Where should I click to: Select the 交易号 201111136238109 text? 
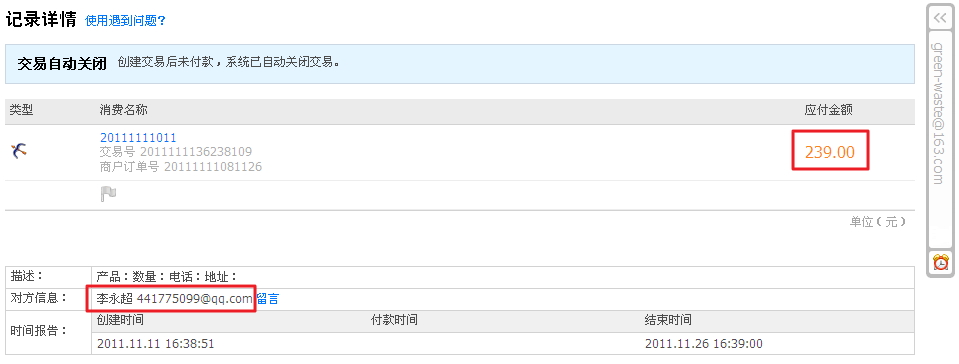coord(176,152)
